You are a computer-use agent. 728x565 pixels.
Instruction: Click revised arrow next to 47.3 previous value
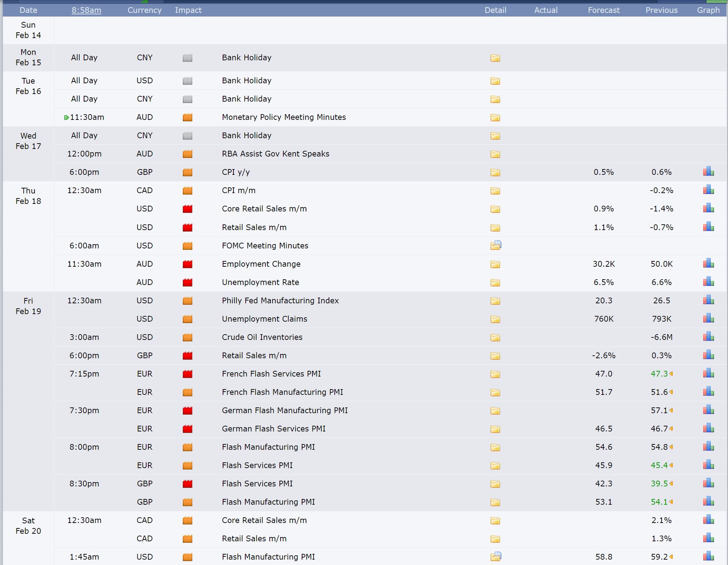[671, 374]
